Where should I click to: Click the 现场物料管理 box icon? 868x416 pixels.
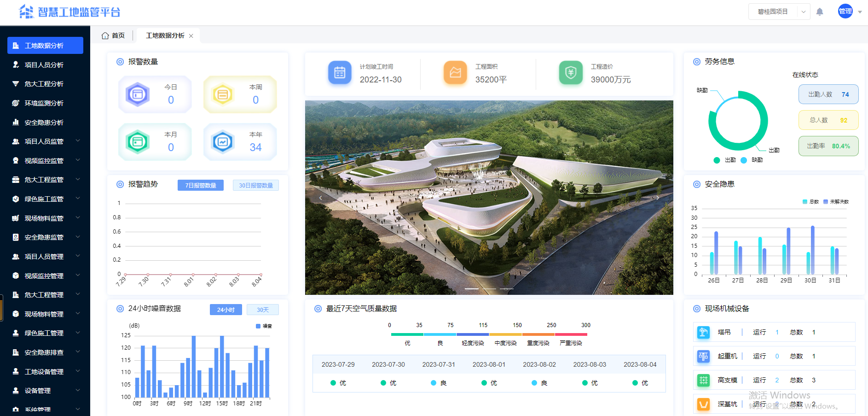pos(16,314)
